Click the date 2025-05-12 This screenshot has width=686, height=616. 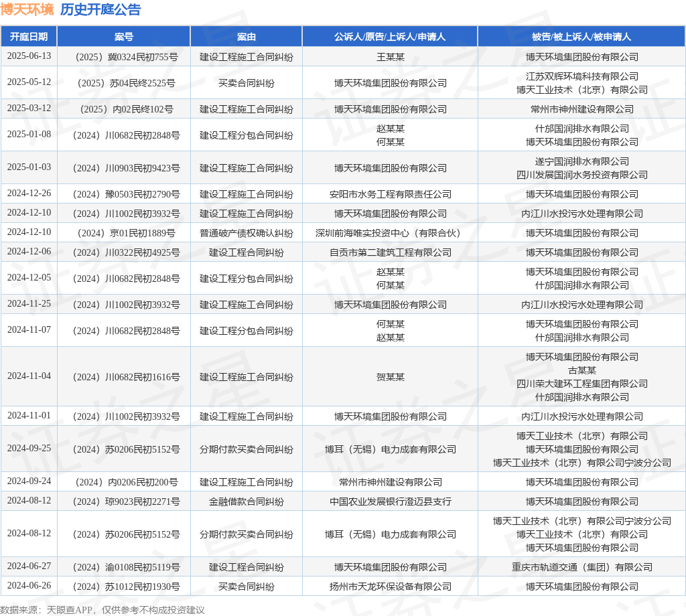coord(29,82)
